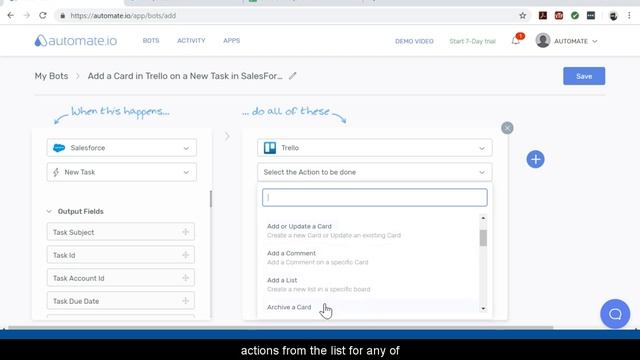The image size is (640, 360).
Task: Go forward in browser history
Action: 27,16
